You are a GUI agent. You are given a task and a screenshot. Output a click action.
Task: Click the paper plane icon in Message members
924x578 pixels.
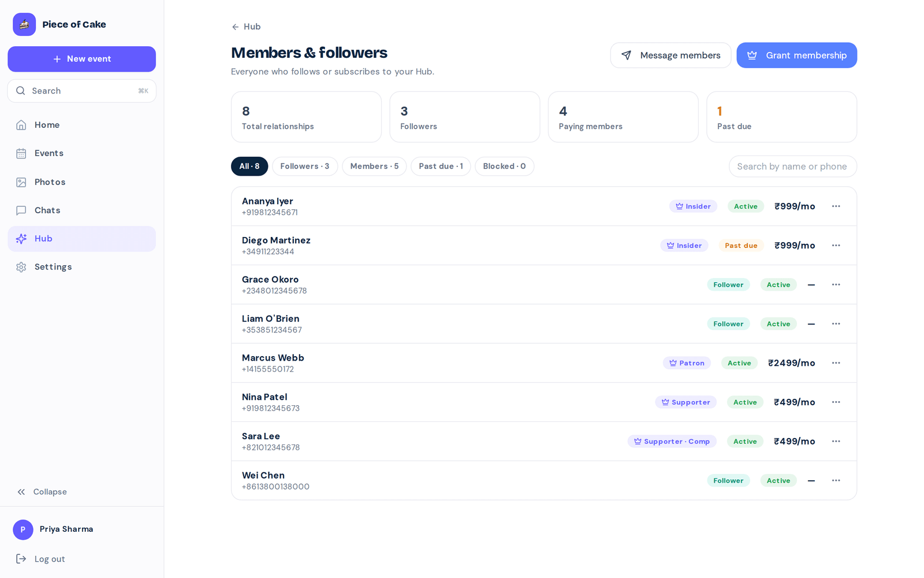pos(627,55)
